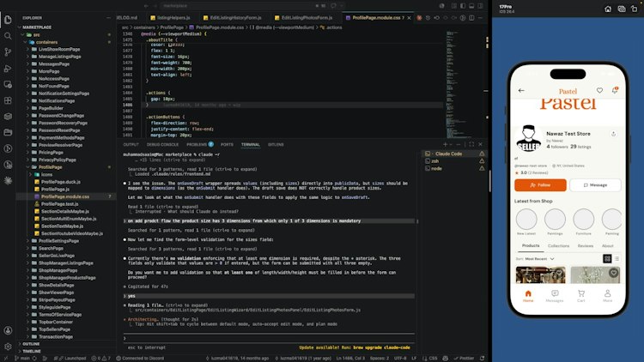Open the Most Recent sort dropdown

pyautogui.click(x=539, y=259)
